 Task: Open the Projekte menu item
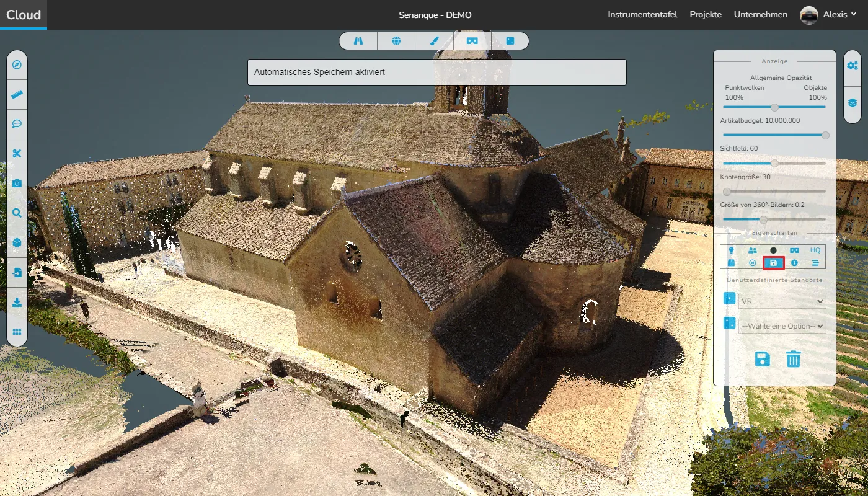pos(706,15)
